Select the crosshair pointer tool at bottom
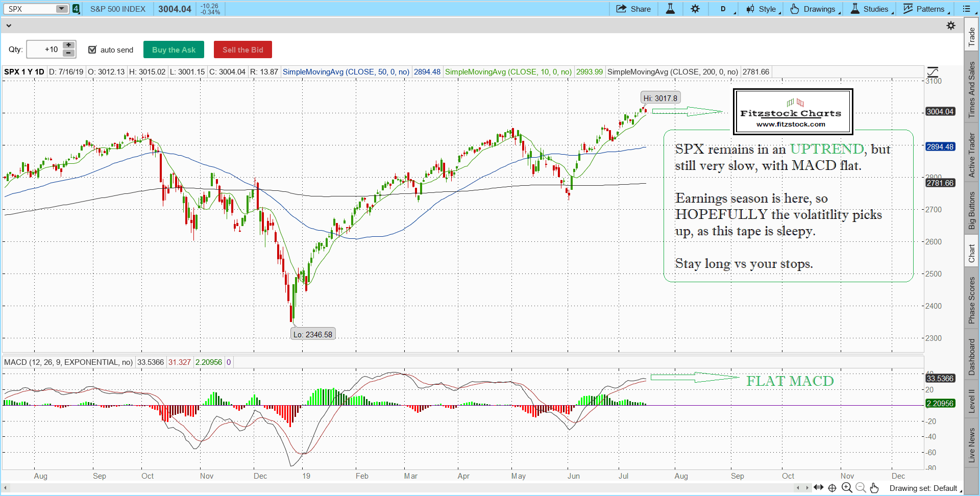 (x=832, y=488)
